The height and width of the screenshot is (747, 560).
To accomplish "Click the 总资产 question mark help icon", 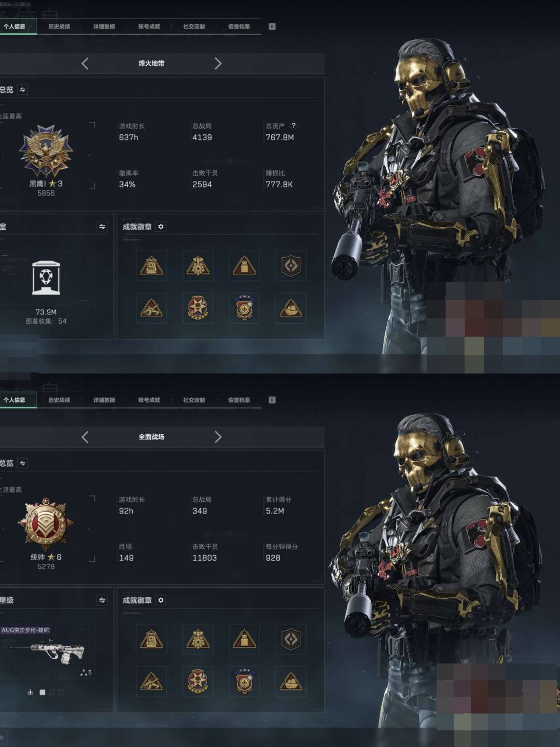I will coord(293,126).
